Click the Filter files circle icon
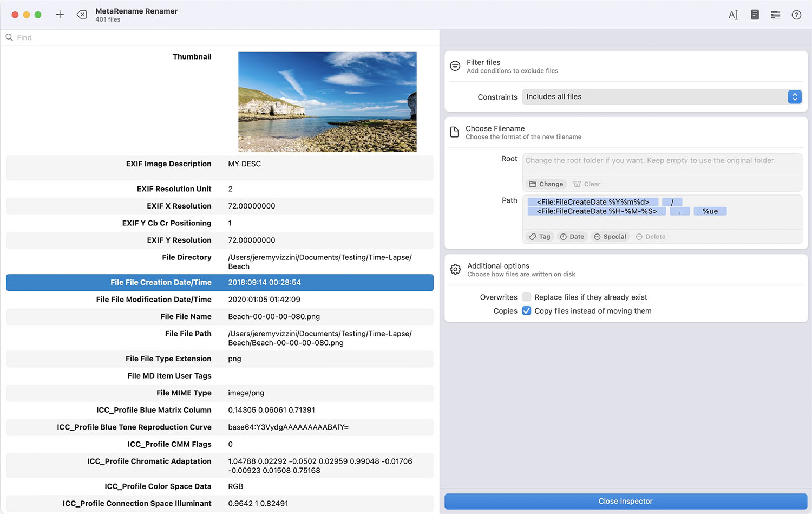Screen dimensions: 812x514 pos(455,66)
